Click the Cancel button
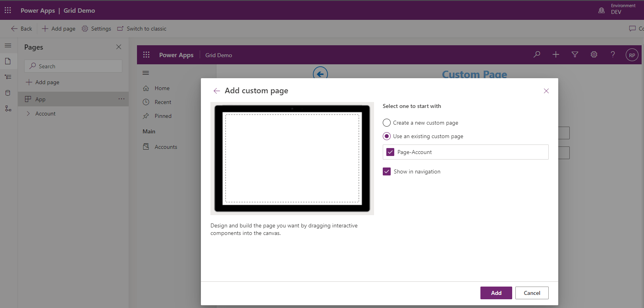 pos(532,293)
